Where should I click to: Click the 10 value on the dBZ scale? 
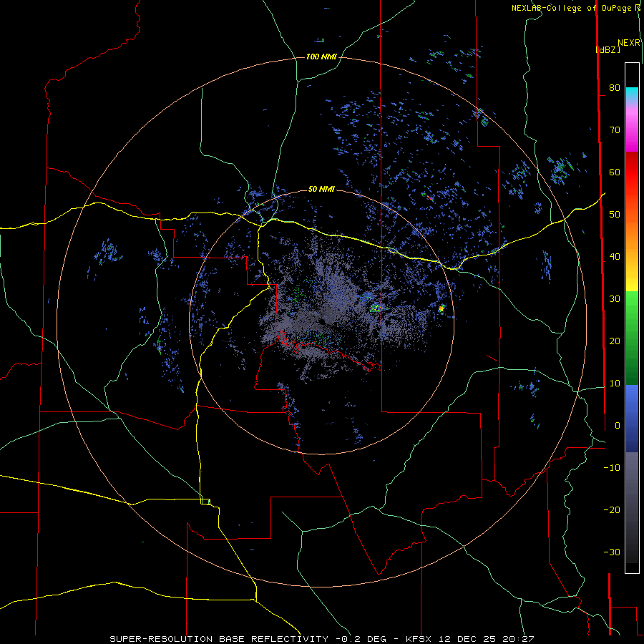[615, 384]
